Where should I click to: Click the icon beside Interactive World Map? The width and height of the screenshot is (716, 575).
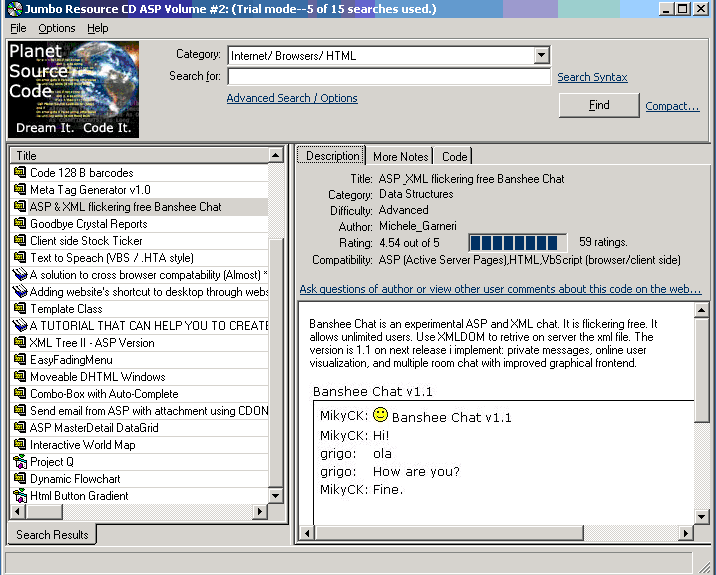click(20, 444)
